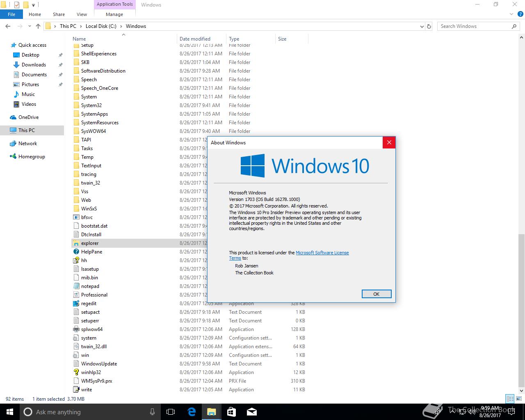Switch to the Share ribbon tab

tap(59, 14)
